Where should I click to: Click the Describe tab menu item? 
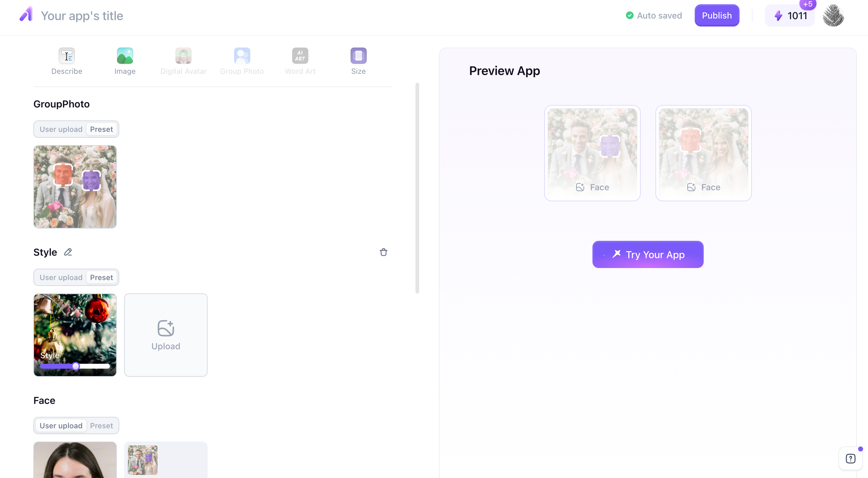[x=66, y=61]
